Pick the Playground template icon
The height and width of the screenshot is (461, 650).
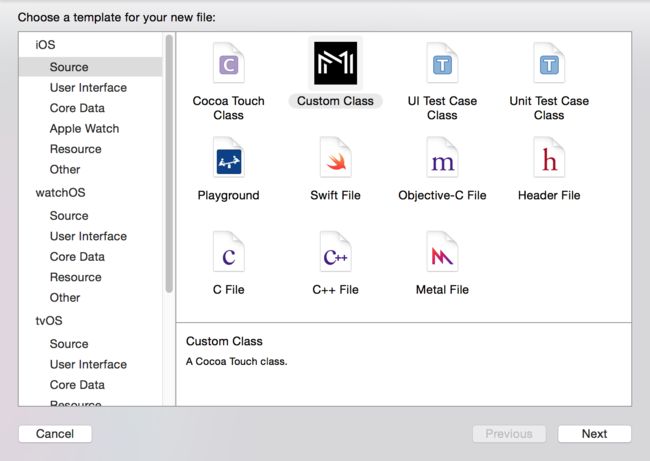(228, 158)
